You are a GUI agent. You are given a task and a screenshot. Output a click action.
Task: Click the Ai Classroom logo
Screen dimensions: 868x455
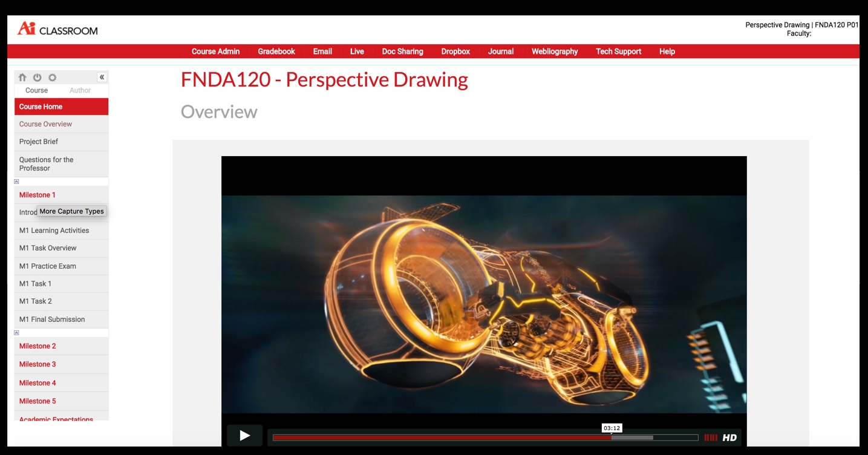(57, 28)
